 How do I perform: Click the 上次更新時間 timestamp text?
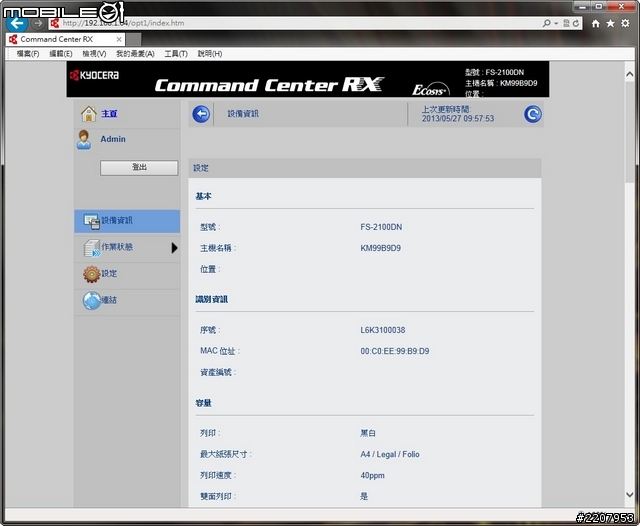tap(458, 114)
